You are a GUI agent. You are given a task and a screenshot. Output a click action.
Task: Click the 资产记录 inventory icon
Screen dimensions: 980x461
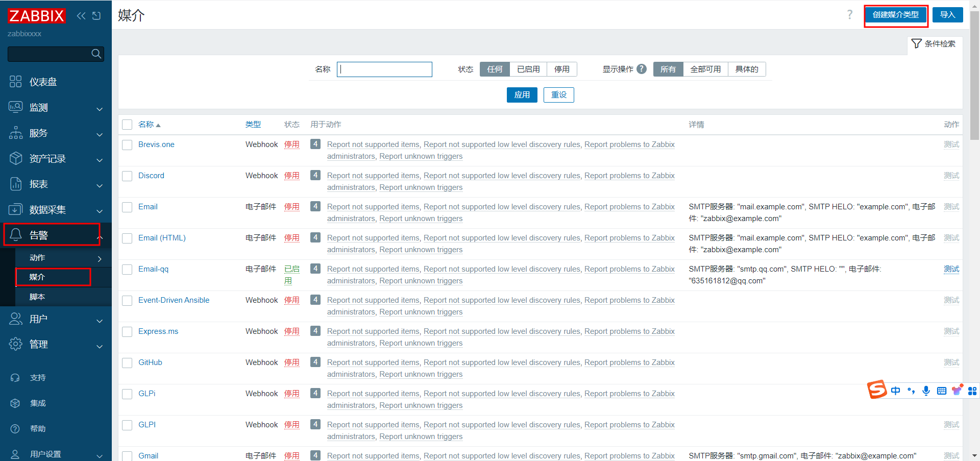[x=16, y=158]
